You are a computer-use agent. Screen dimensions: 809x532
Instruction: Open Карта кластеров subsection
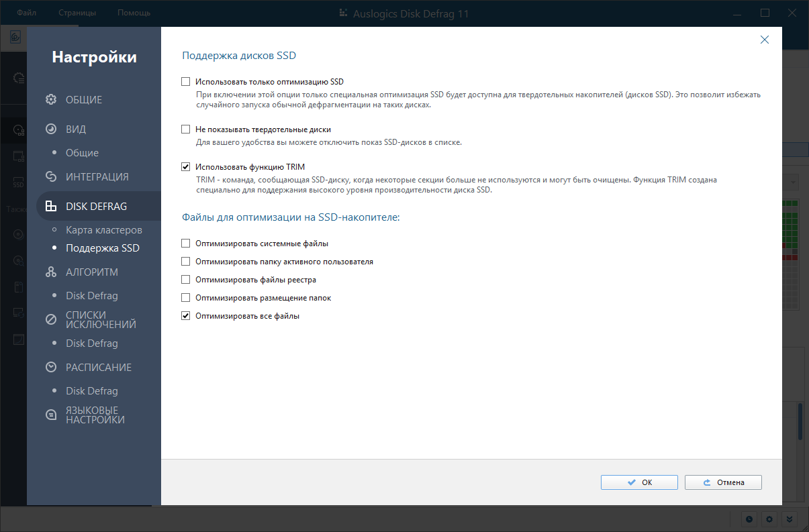(x=104, y=230)
